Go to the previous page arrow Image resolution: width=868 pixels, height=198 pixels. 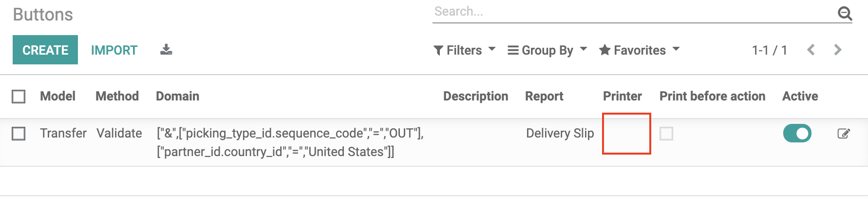tap(811, 50)
